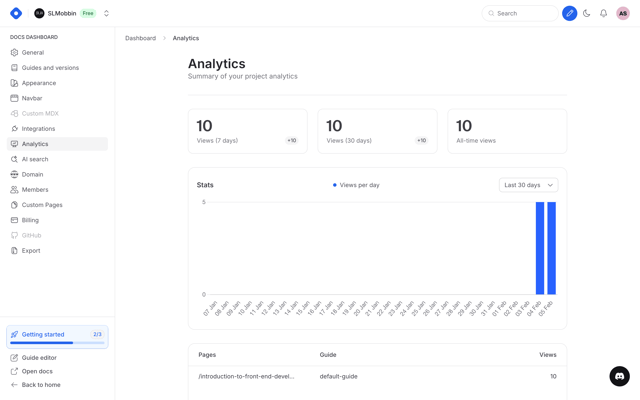Click the Export icon
The image size is (640, 400).
click(x=14, y=250)
